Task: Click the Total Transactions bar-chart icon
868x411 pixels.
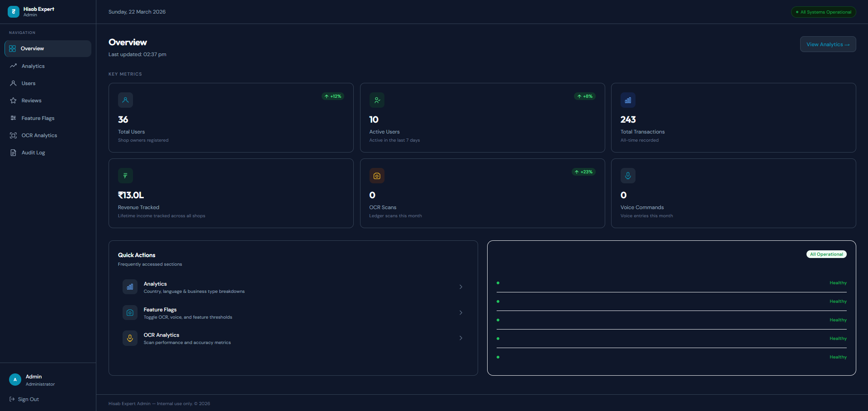Action: point(628,100)
